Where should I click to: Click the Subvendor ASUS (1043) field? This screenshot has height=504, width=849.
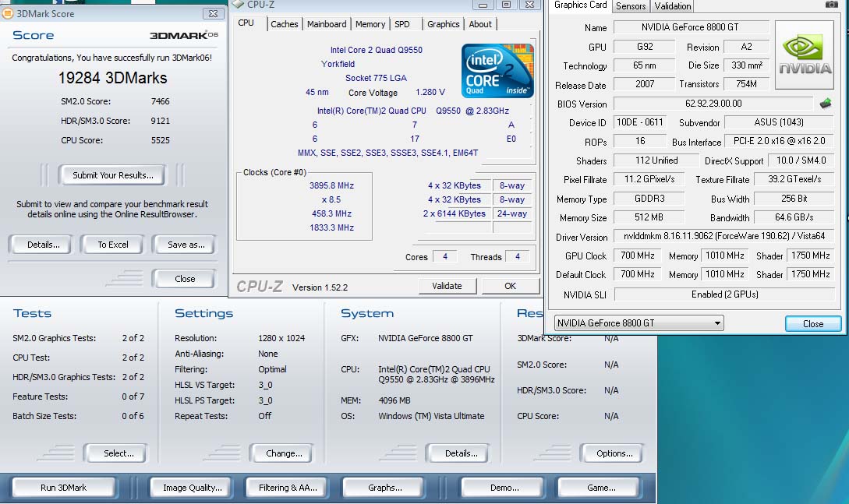779,122
